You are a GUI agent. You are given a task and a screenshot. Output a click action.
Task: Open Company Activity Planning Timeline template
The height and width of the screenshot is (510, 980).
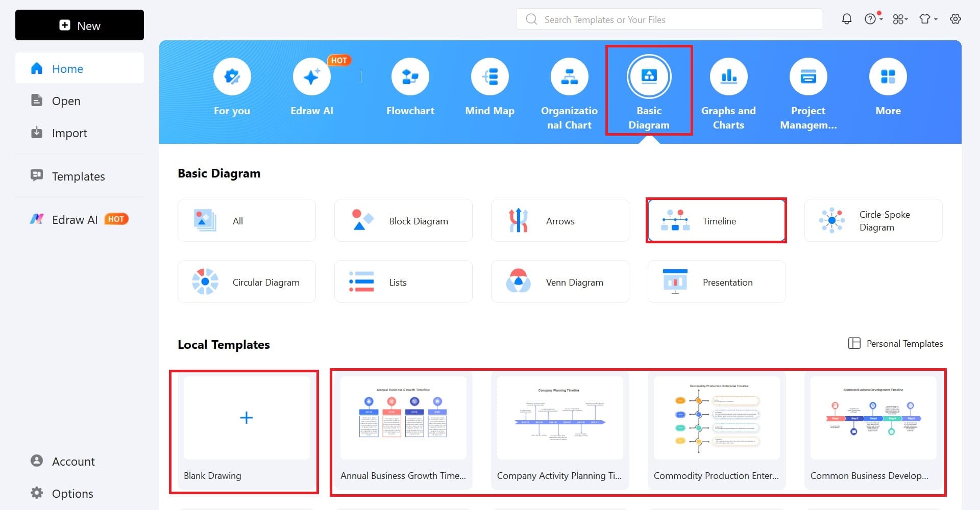point(560,431)
